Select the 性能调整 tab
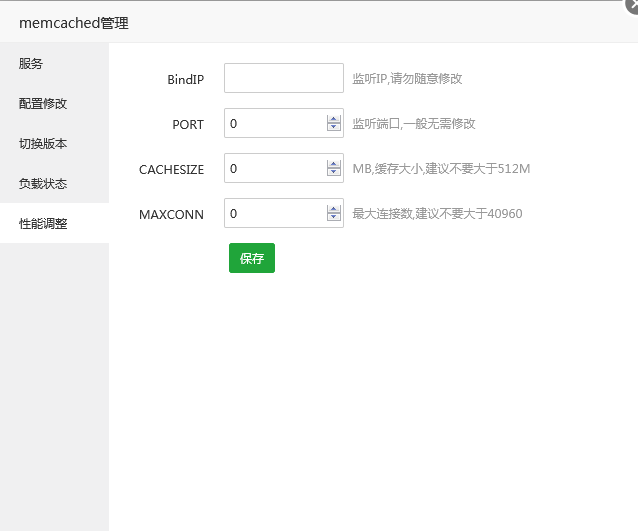This screenshot has width=638, height=531. coord(55,223)
